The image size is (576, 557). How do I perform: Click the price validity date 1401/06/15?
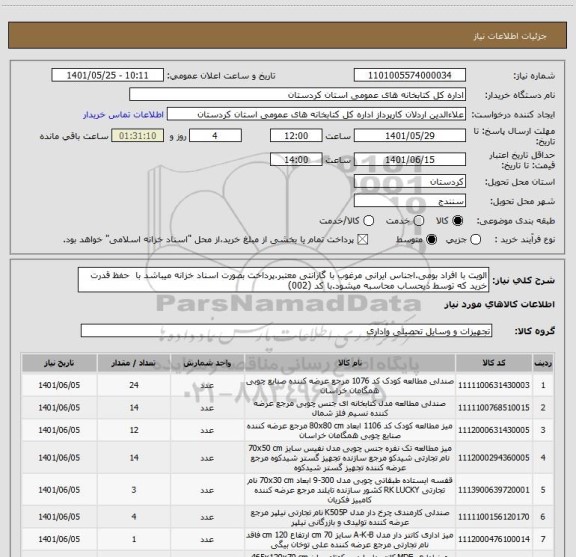(x=410, y=159)
